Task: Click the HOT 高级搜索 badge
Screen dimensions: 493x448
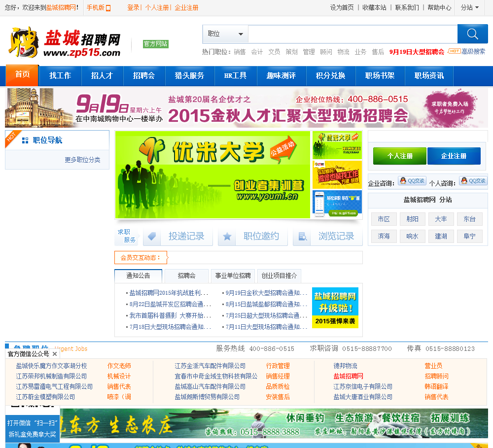Action: click(455, 51)
